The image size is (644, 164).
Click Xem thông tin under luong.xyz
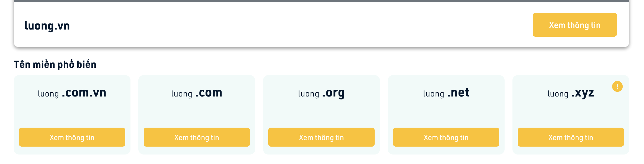tap(571, 137)
